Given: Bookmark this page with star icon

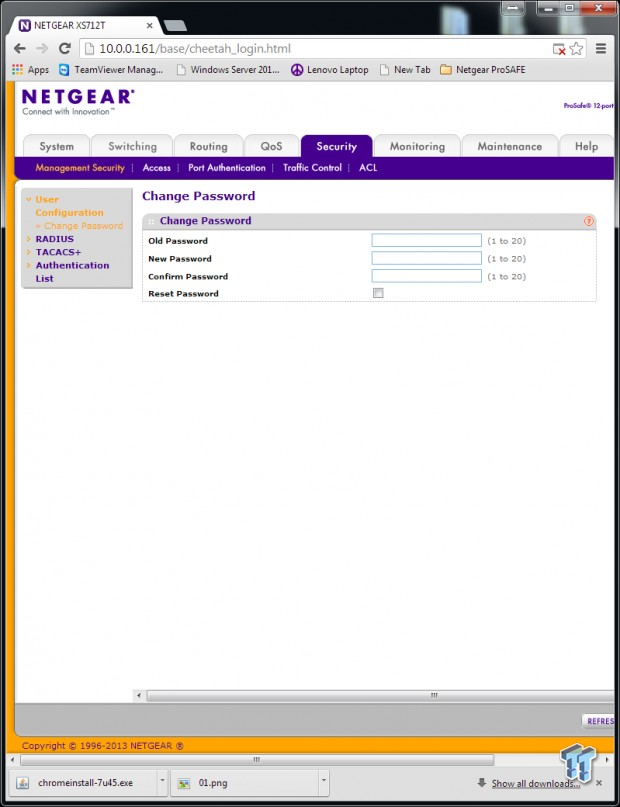Looking at the screenshot, I should (576, 49).
